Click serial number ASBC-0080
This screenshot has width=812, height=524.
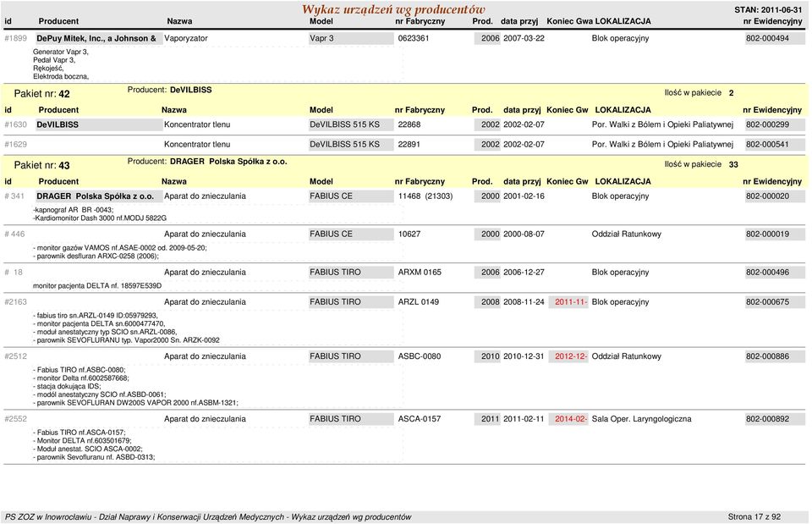(x=419, y=356)
